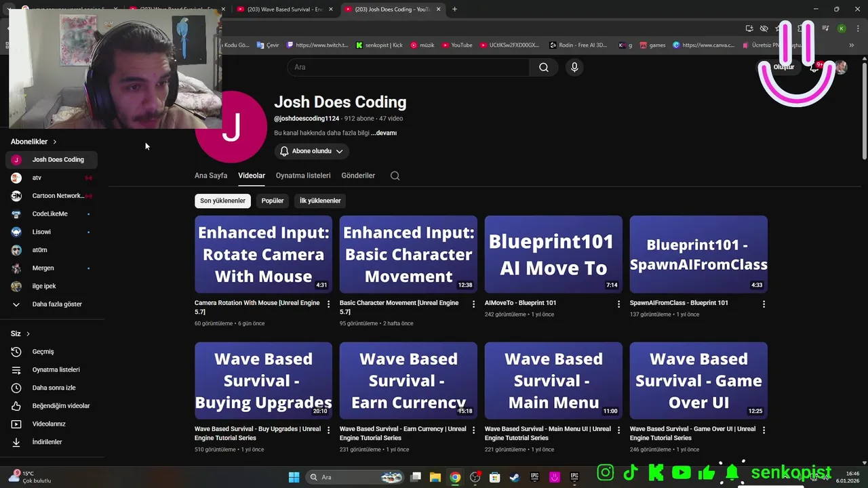Open the Lisowi subscription channel
Viewport: 868px width, 488px height.
point(52,232)
